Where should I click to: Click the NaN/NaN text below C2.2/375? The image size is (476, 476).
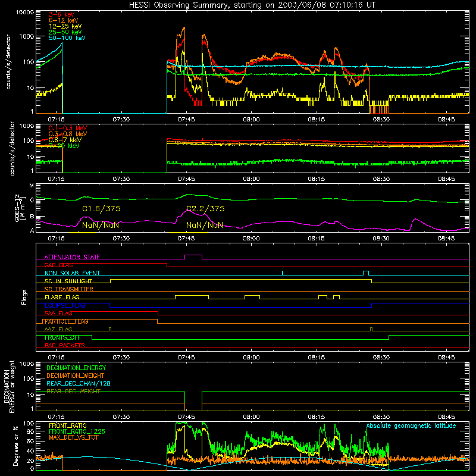coord(205,226)
